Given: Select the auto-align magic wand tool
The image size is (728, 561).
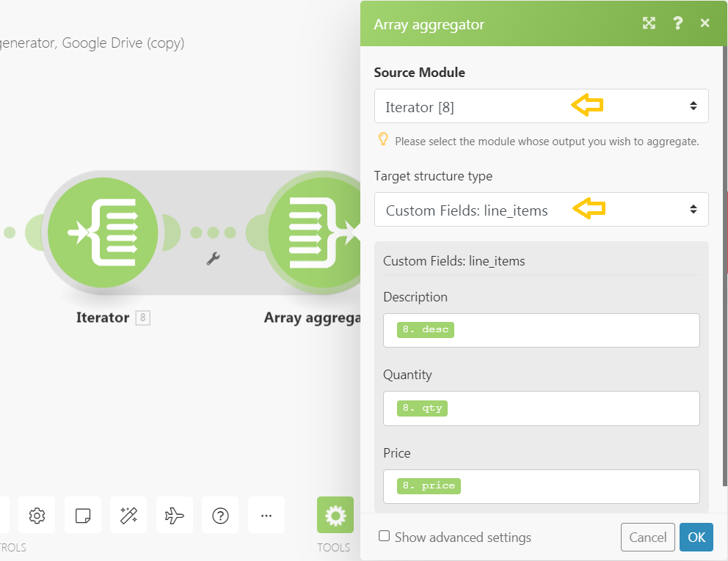Looking at the screenshot, I should tap(128, 515).
